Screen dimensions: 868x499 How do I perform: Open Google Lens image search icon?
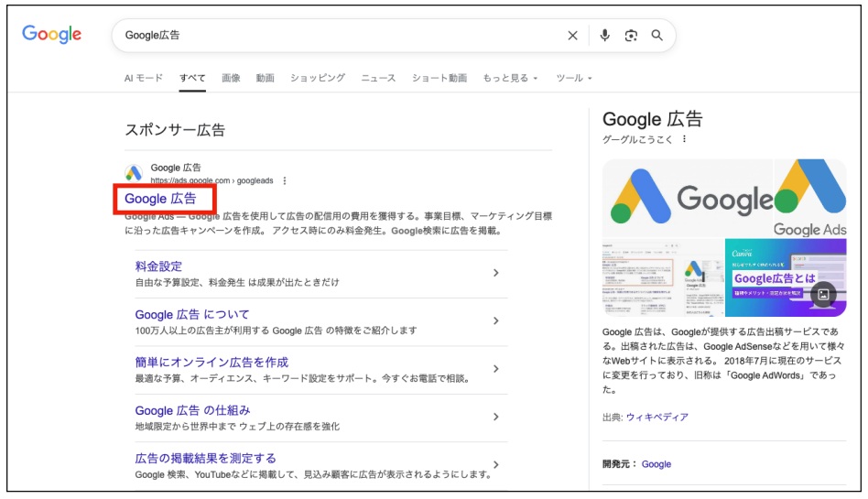point(631,36)
